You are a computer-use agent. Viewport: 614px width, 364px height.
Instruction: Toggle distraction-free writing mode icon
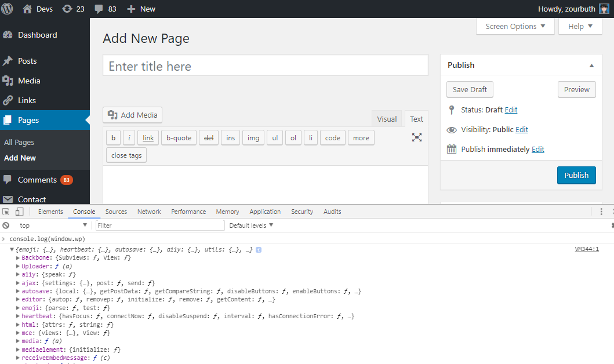(417, 137)
